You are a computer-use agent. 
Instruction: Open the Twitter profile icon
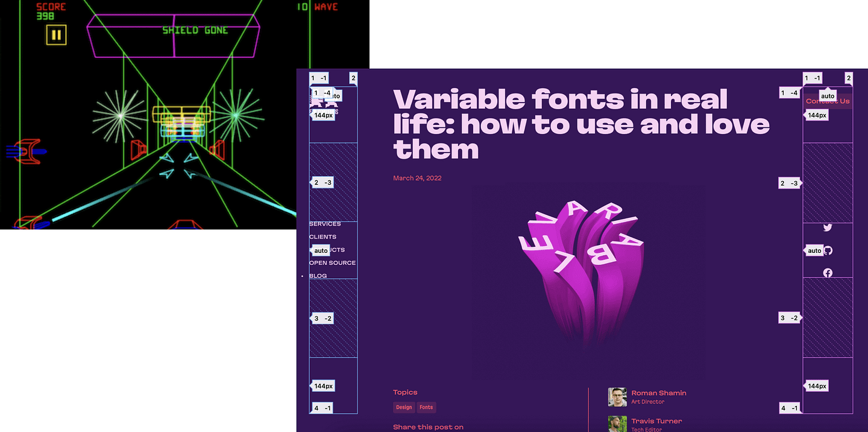(x=828, y=227)
